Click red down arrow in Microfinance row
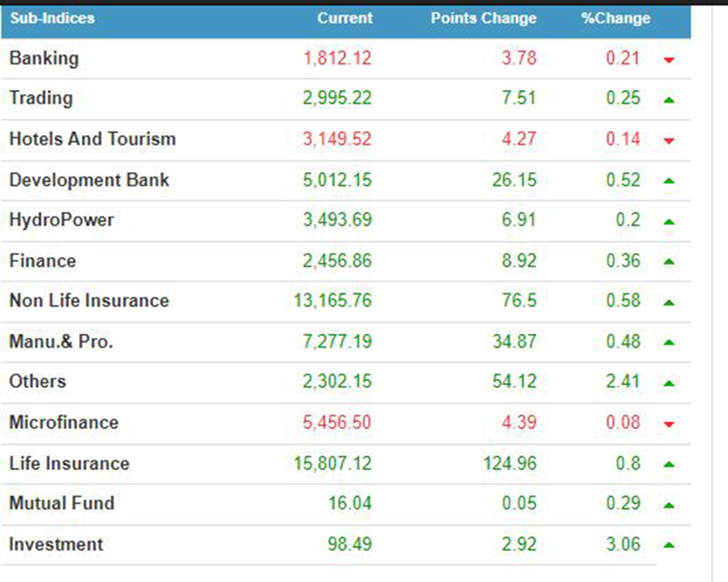This screenshot has height=582, width=728. point(669,424)
